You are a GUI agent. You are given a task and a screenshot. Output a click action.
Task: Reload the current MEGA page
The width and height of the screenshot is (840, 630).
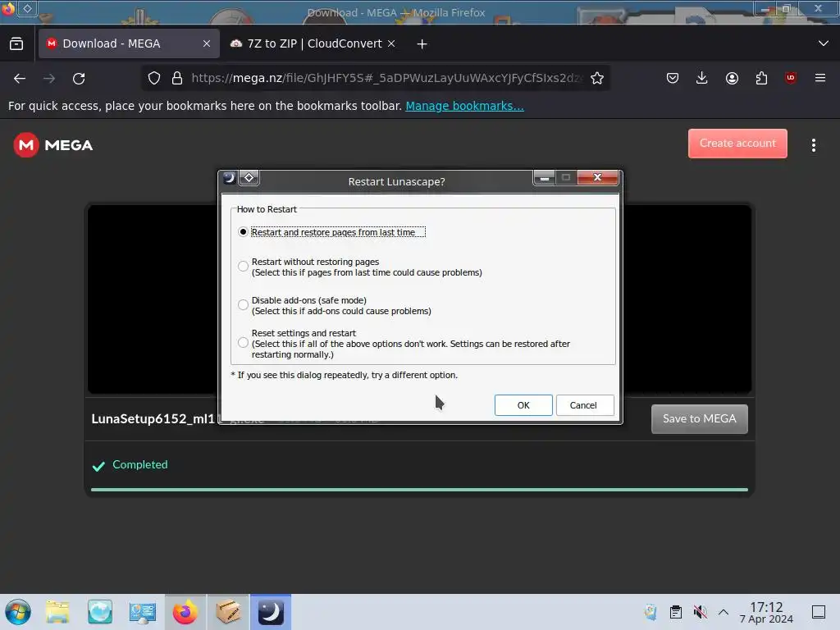(x=79, y=78)
